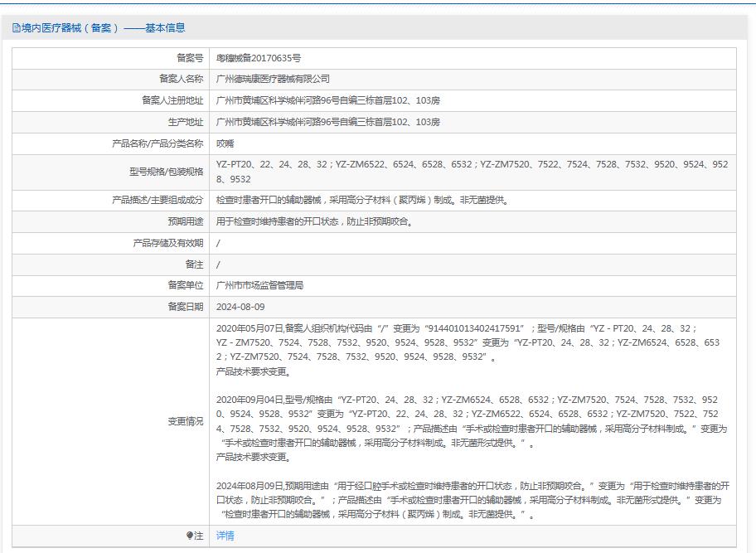Select the filing authority 广州市市场监督管理局
The height and width of the screenshot is (553, 756).
(259, 285)
